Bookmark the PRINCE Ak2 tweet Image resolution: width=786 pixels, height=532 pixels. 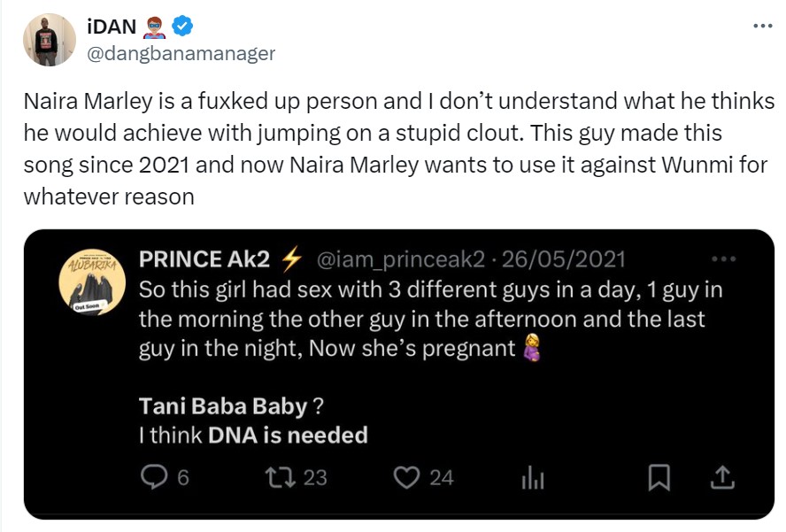tap(659, 478)
